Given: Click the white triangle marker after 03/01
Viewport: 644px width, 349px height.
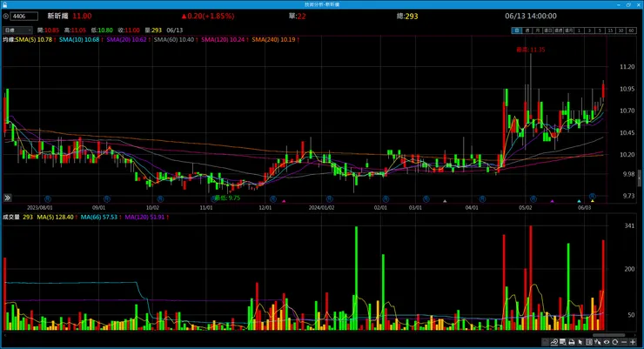Looking at the screenshot, I should (x=445, y=201).
